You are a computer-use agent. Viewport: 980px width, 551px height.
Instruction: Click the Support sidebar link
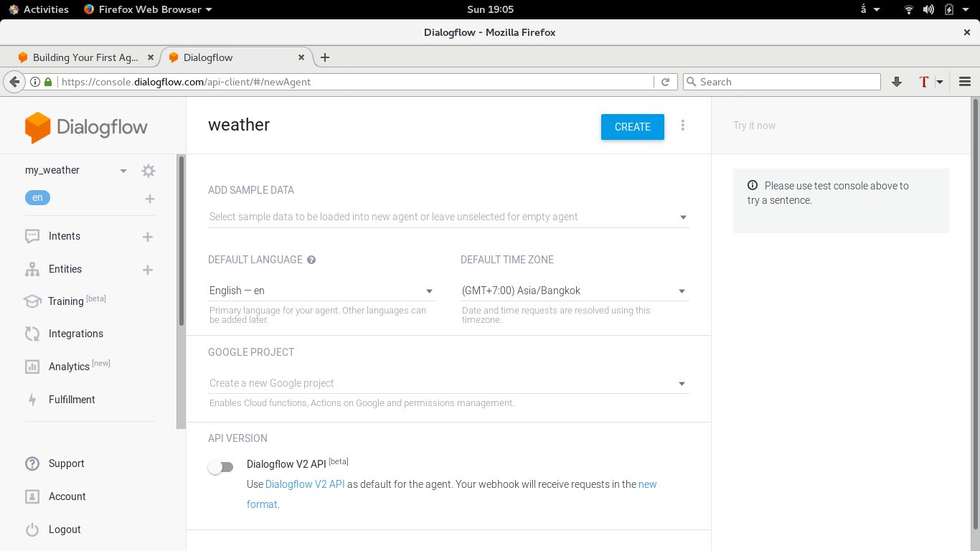coord(67,463)
